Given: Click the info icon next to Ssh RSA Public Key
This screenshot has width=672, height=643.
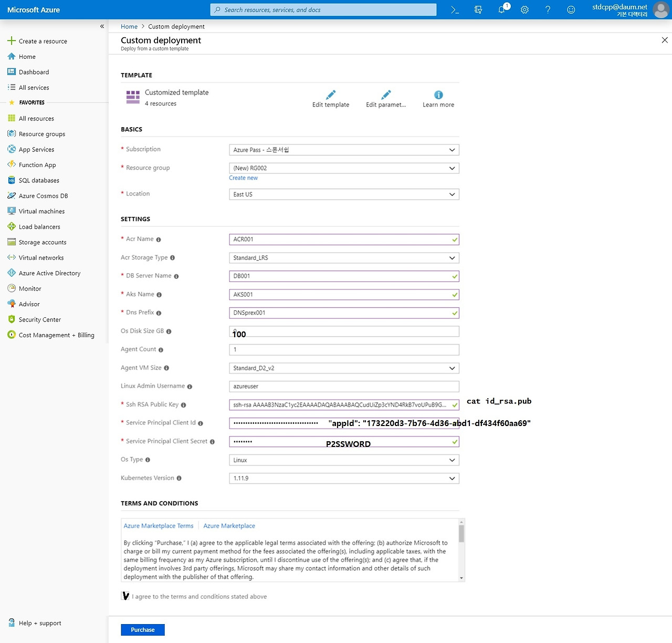Looking at the screenshot, I should pyautogui.click(x=183, y=405).
